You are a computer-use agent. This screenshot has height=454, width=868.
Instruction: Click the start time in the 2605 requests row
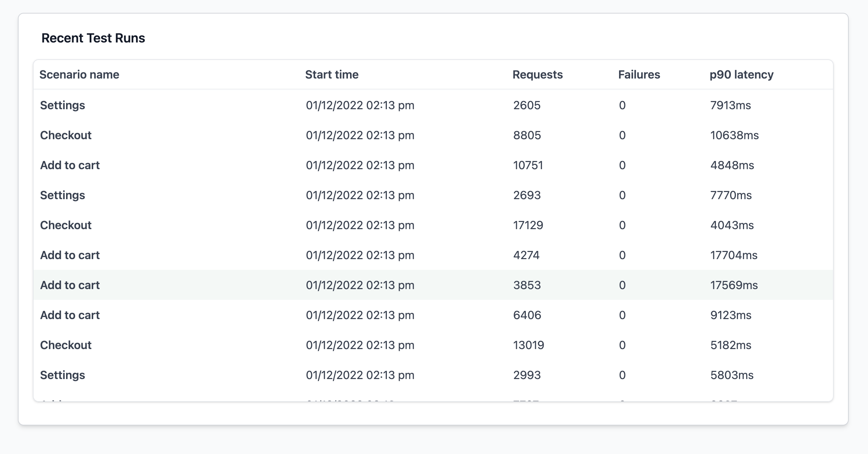point(360,105)
